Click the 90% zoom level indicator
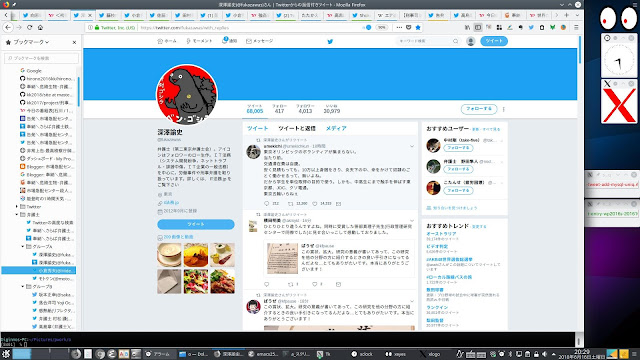This screenshot has width=640, height=360. pos(381,27)
